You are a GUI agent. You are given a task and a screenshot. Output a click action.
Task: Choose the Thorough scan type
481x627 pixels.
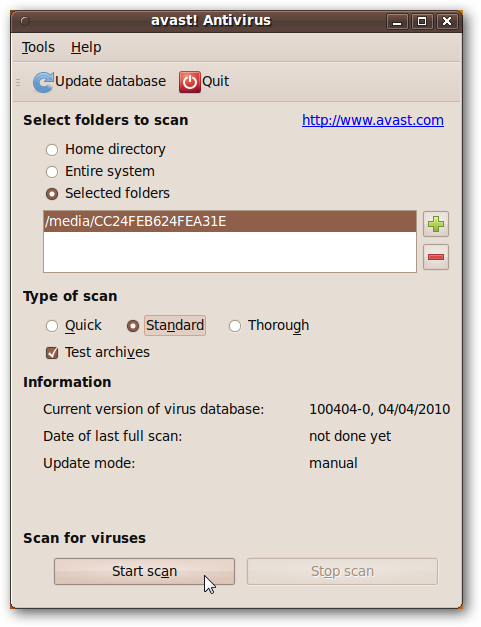[x=235, y=326]
